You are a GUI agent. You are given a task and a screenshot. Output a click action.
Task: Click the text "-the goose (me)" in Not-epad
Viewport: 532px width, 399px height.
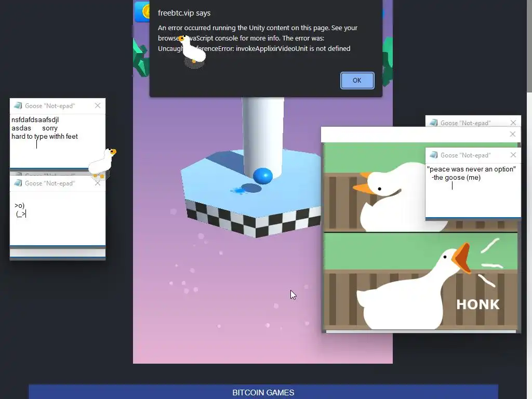click(456, 178)
